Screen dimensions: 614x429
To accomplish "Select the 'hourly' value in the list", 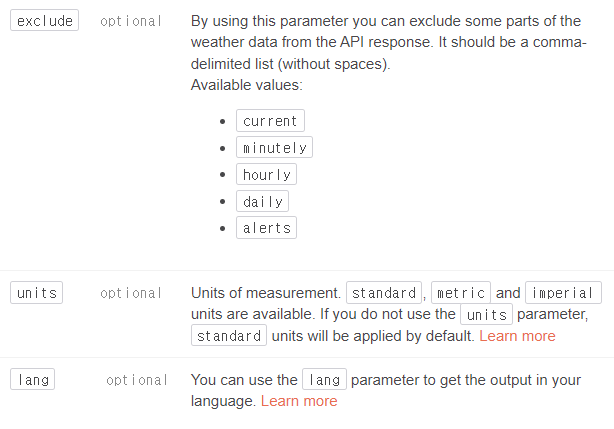I will (266, 175).
